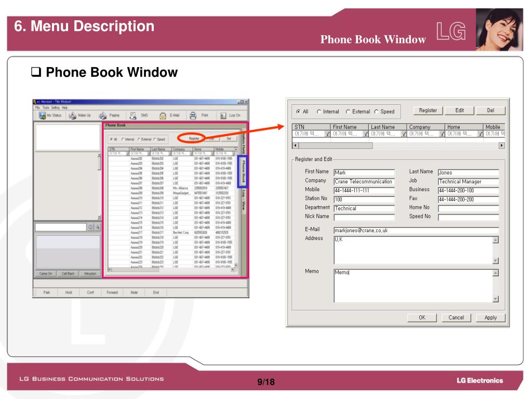Select All radio in ez Attendant Phone Book
Viewport: 532px width, 399px height.
(111, 139)
